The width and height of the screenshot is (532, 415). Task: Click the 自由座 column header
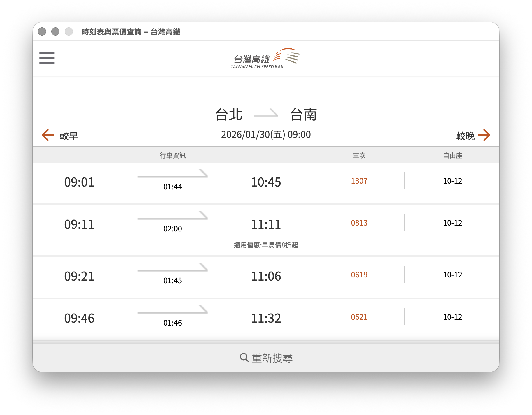[452, 156]
